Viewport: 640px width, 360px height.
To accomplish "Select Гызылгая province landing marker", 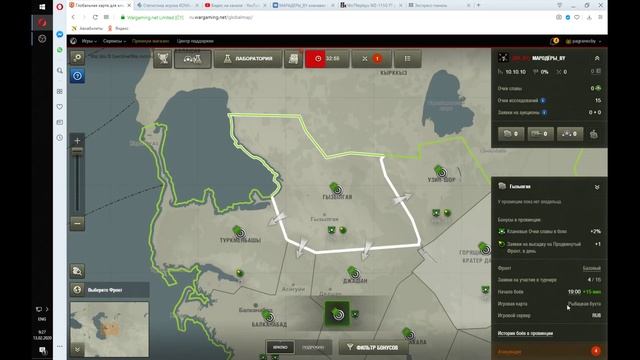I will tap(336, 189).
